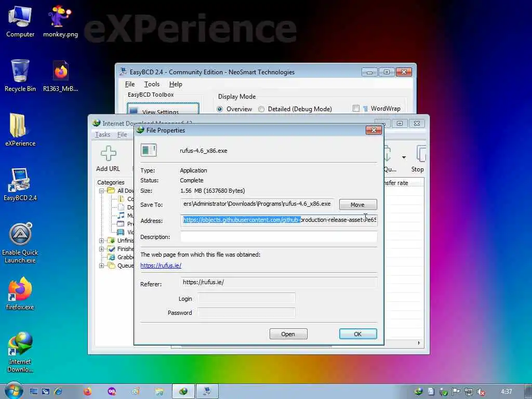The image size is (532, 399).
Task: Select the Enable Quick Launch.exe icon
Action: [20, 243]
